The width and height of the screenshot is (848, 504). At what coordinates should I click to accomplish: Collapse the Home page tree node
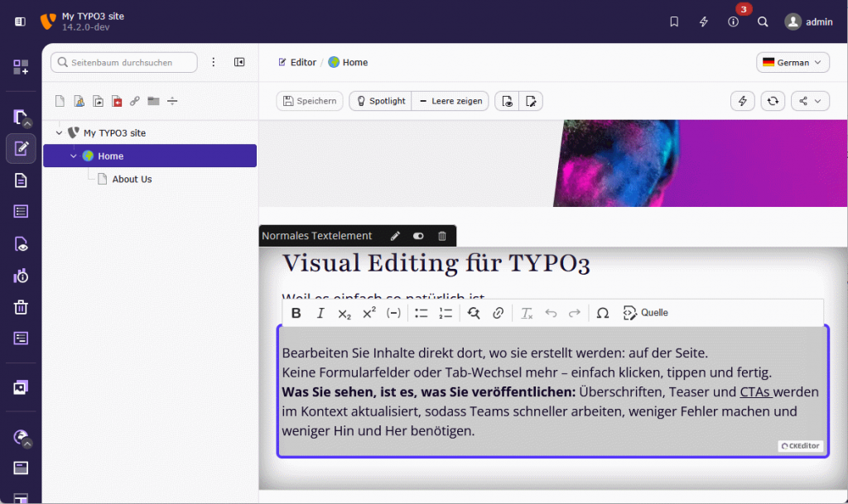74,156
